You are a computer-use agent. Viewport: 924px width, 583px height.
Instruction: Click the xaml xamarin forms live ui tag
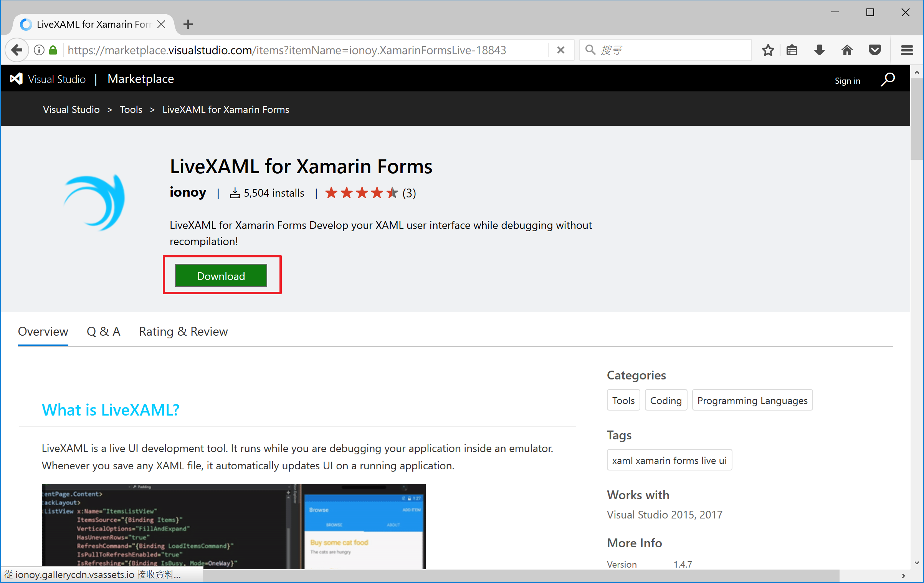coord(669,460)
